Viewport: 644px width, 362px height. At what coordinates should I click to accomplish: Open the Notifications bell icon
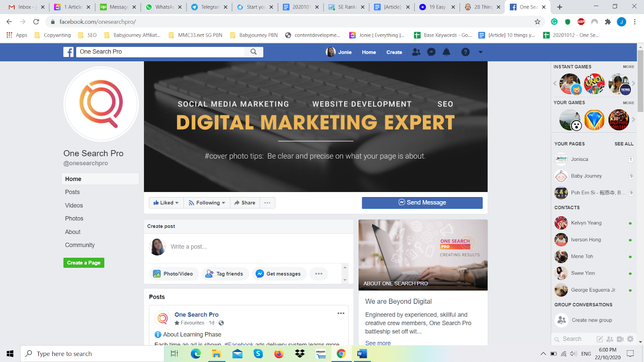pyautogui.click(x=446, y=52)
